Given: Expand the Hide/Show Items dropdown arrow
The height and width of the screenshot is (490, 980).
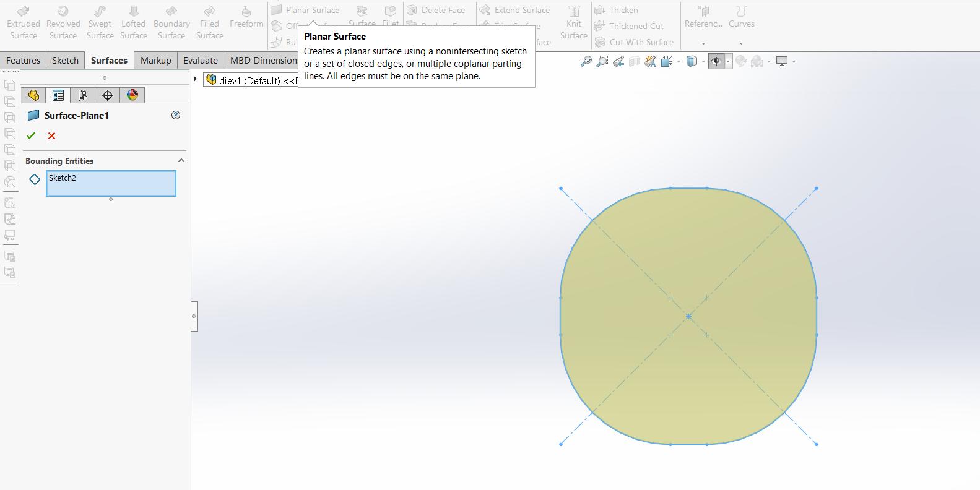Looking at the screenshot, I should [729, 61].
